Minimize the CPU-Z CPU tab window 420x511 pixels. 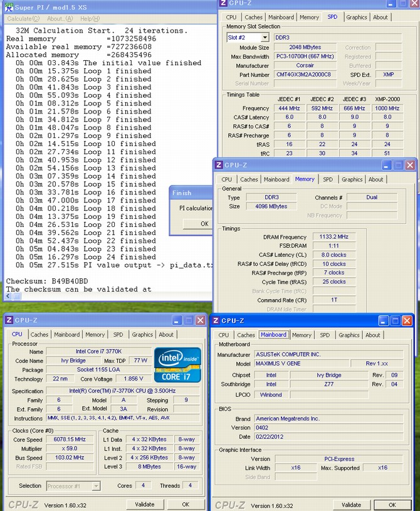pyautogui.click(x=177, y=320)
